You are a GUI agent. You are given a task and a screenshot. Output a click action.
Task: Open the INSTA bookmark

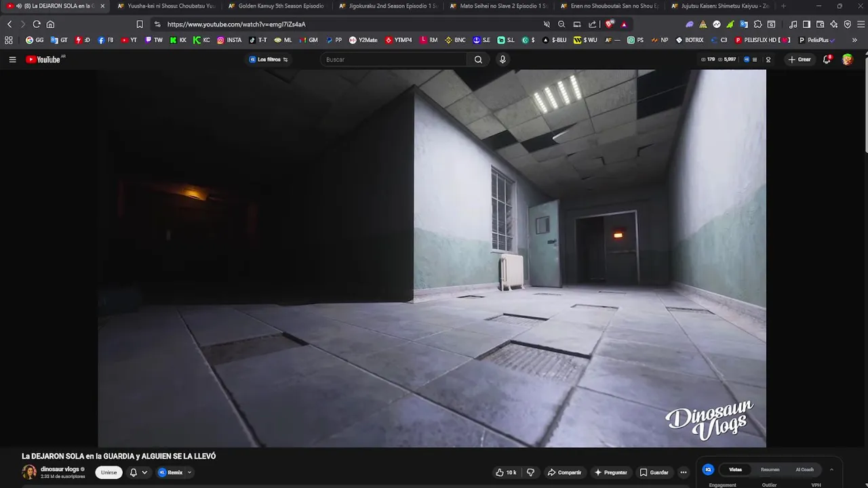click(x=229, y=40)
